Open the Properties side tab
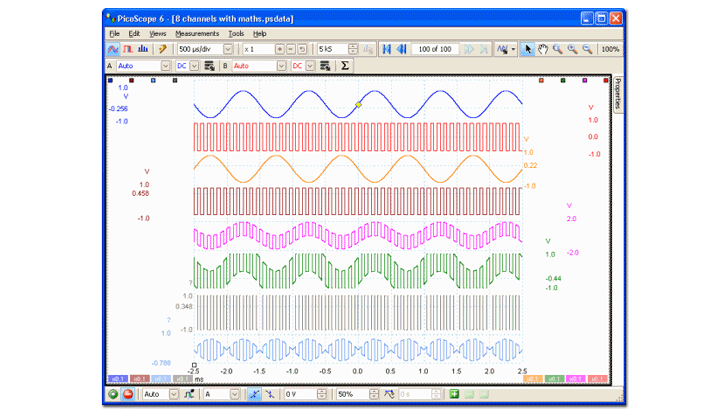Image resolution: width=702 pixels, height=413 pixels. tap(617, 93)
